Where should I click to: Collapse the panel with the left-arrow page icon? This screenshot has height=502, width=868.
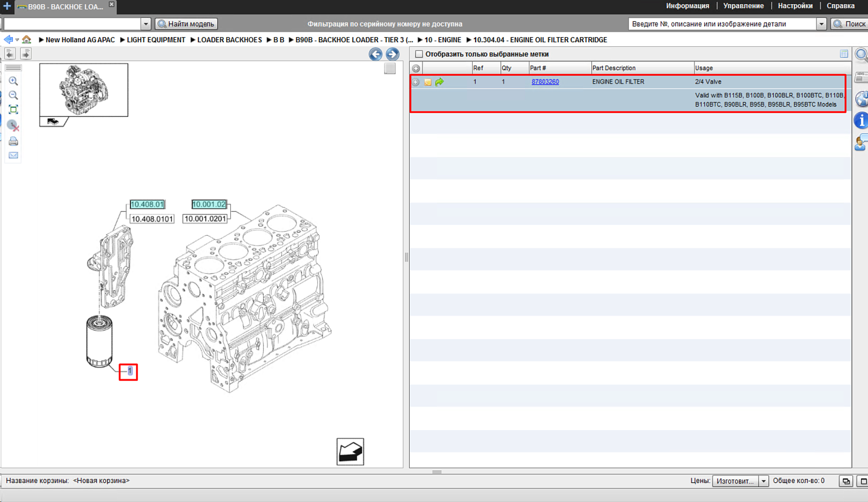pyautogui.click(x=10, y=53)
